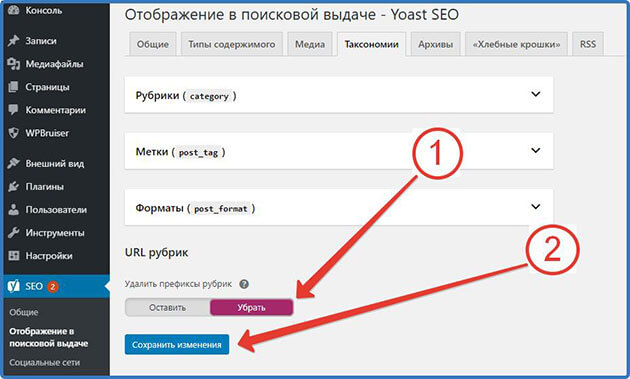Click the Метки section title

[x=151, y=152]
